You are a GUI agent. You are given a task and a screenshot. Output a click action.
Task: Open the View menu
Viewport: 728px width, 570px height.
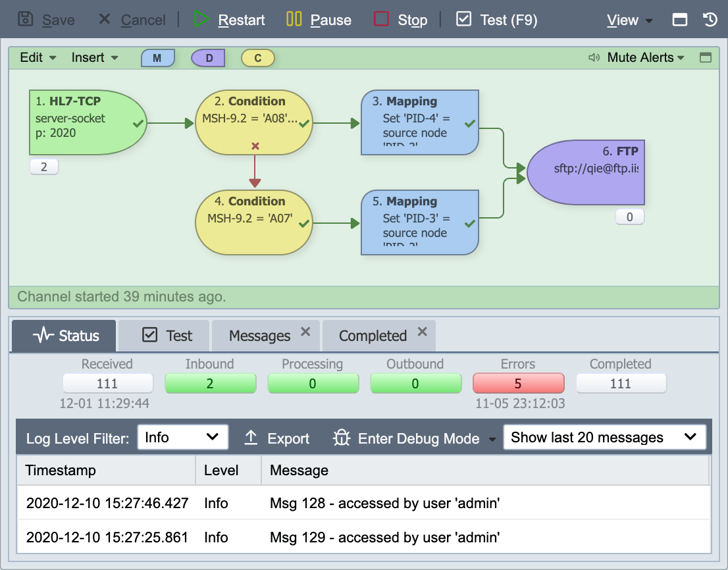[629, 20]
